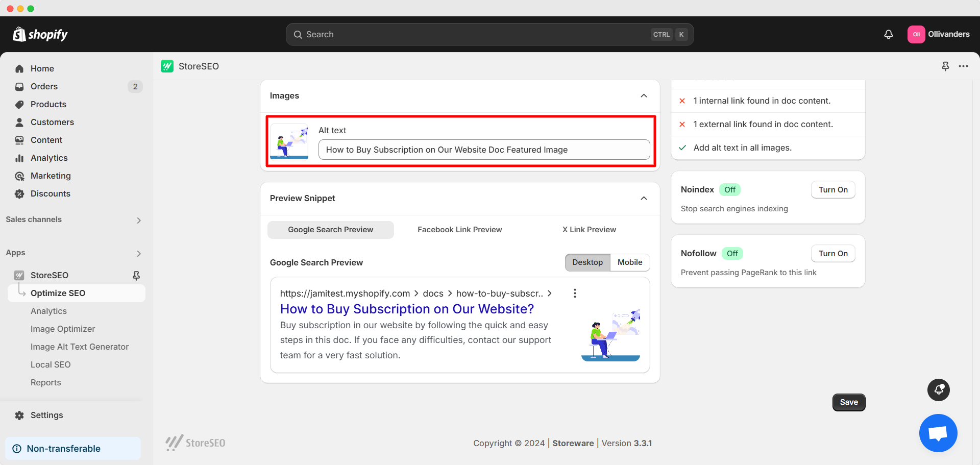Switch preview to Mobile view

coord(629,262)
